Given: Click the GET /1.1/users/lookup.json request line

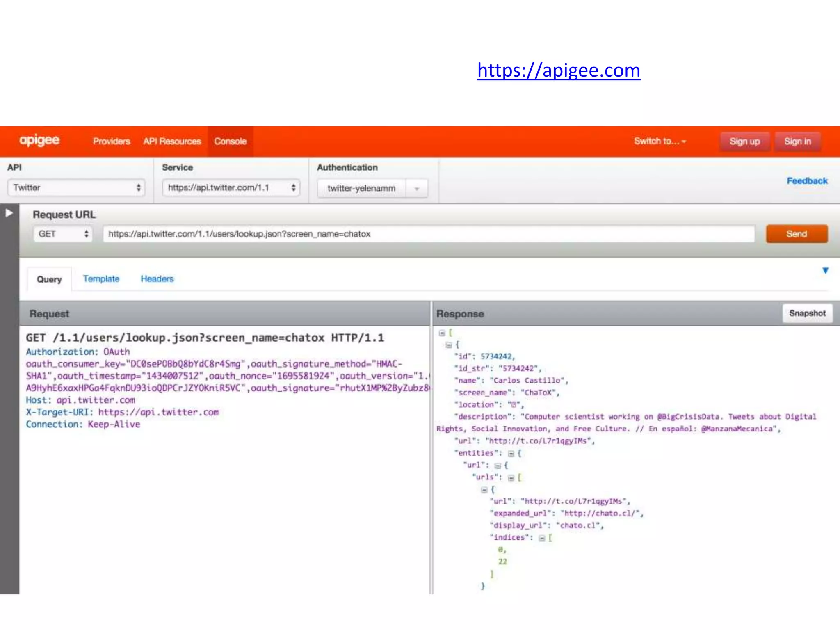Looking at the screenshot, I should pyautogui.click(x=205, y=338).
